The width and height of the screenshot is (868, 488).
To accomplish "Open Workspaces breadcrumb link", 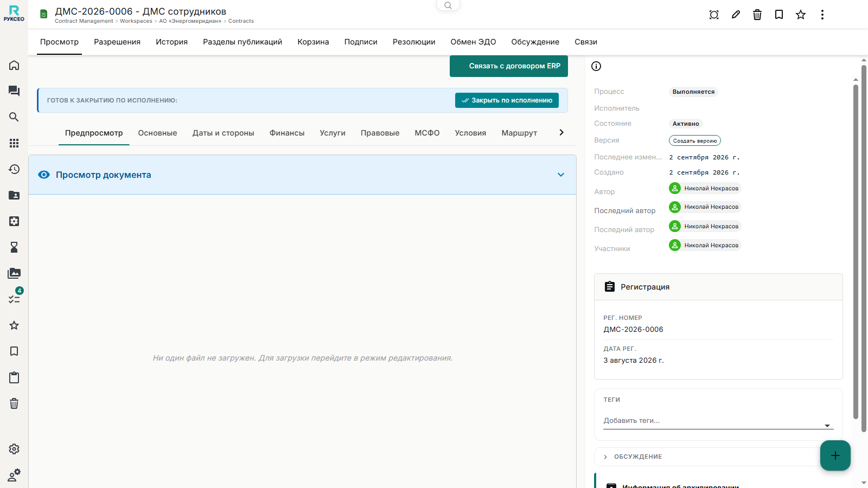I will (x=136, y=21).
